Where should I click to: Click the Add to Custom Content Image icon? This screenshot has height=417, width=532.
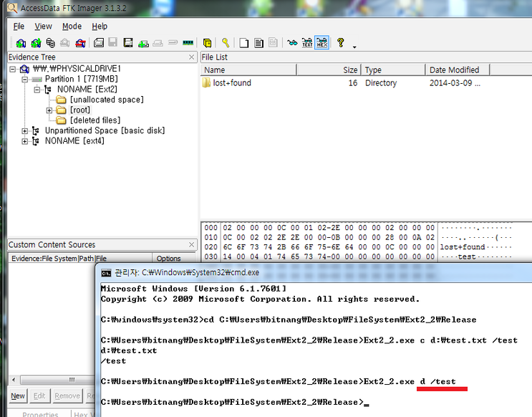pyautogui.click(x=143, y=43)
